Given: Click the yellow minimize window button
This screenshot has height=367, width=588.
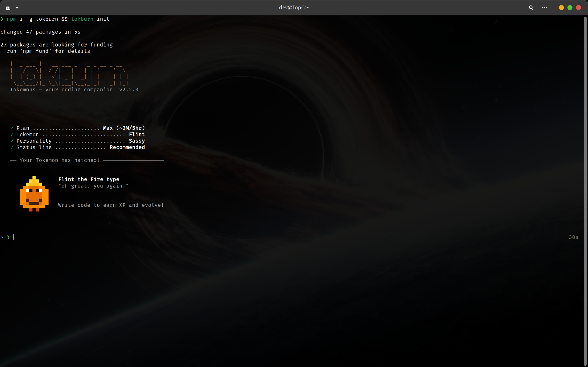Looking at the screenshot, I should pyautogui.click(x=561, y=8).
